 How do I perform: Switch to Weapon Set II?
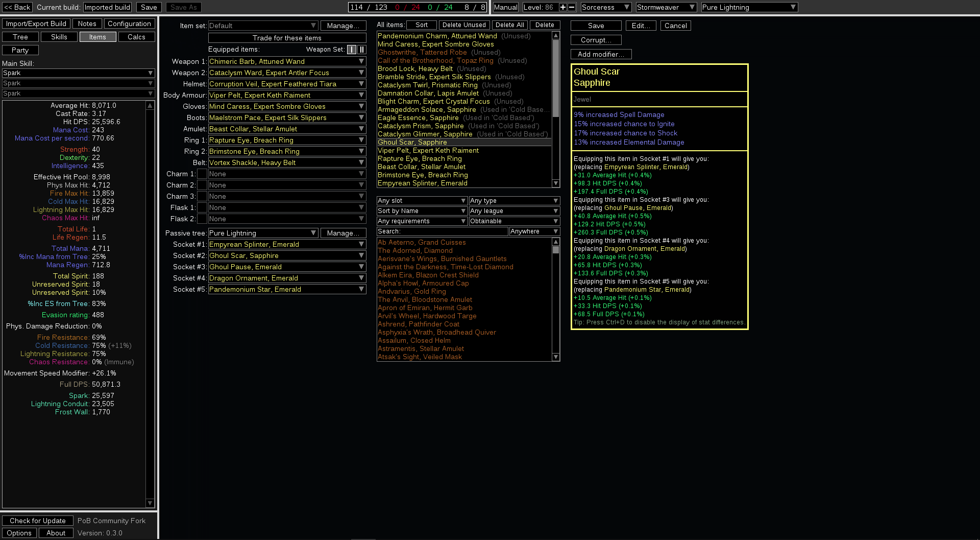[362, 50]
